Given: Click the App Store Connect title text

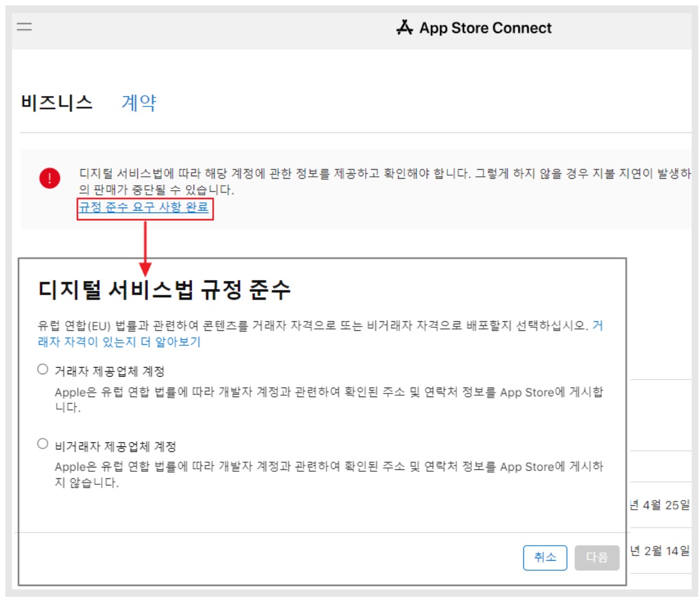Looking at the screenshot, I should point(485,28).
